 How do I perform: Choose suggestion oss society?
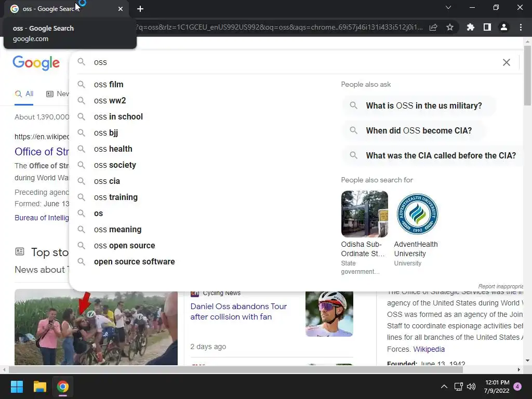[204, 165]
